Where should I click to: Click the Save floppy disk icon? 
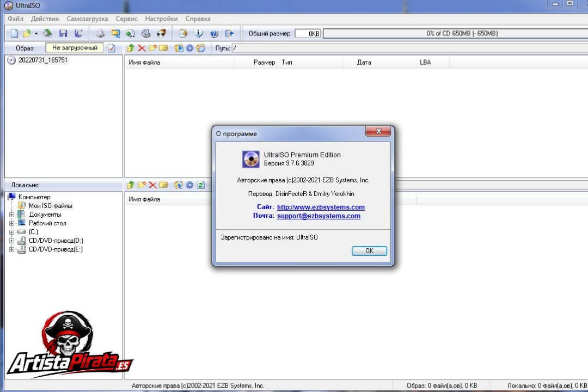63,33
